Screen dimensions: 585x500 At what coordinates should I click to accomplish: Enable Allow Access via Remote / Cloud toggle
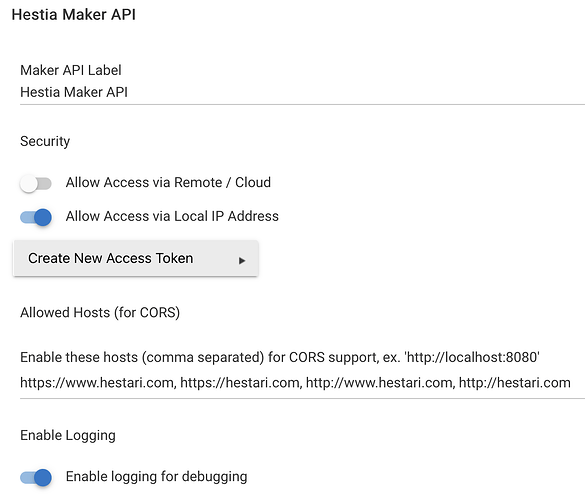coord(36,184)
